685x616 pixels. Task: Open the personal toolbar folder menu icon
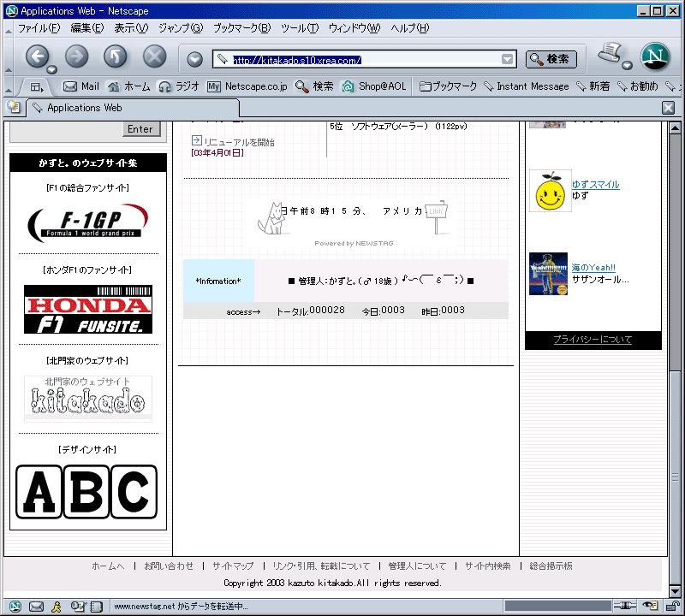(x=36, y=87)
